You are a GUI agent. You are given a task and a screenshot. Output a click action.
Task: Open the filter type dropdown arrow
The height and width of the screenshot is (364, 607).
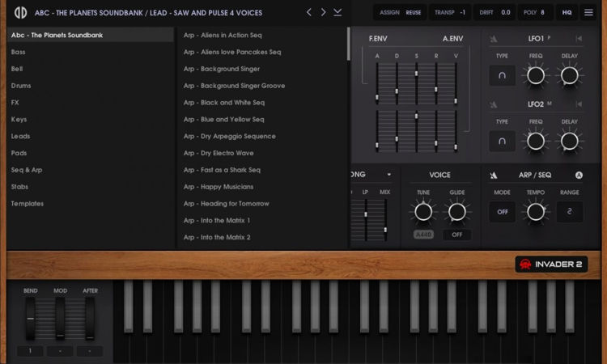pyautogui.click(x=389, y=175)
